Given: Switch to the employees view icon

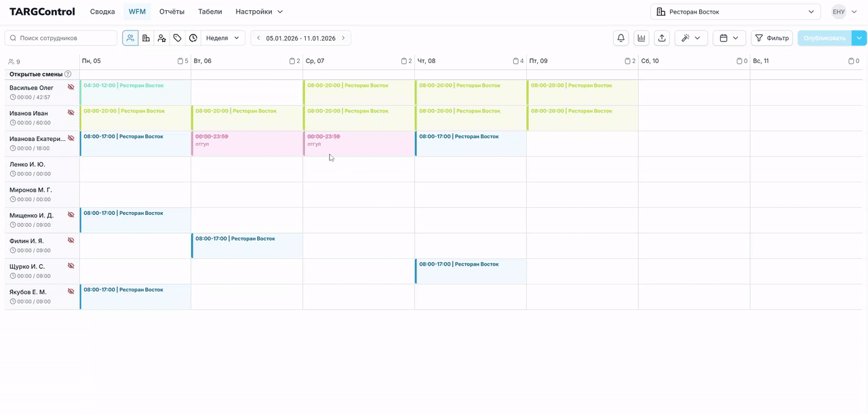Looking at the screenshot, I should [x=130, y=38].
